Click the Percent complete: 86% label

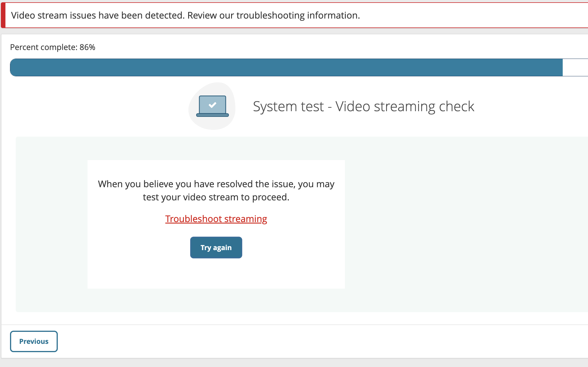point(53,47)
